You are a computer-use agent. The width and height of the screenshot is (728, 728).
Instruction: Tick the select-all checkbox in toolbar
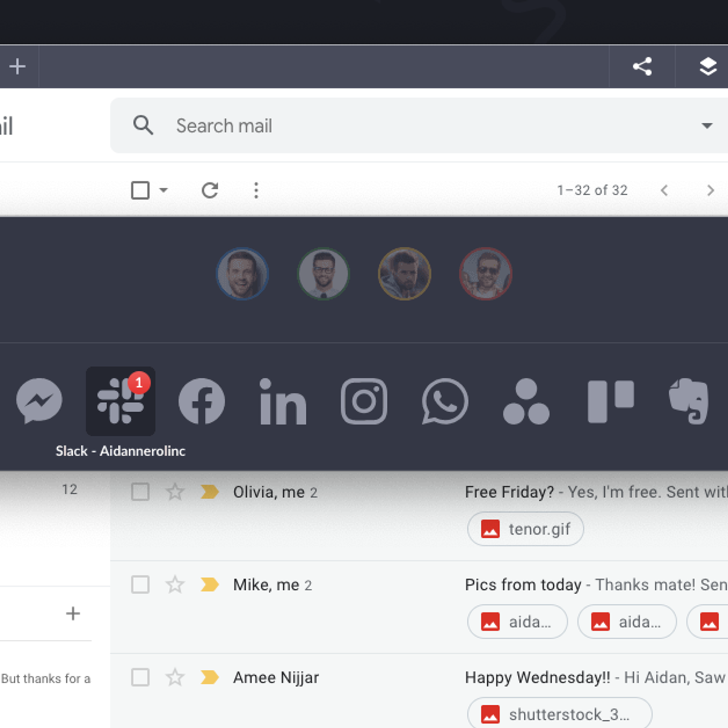(x=140, y=190)
